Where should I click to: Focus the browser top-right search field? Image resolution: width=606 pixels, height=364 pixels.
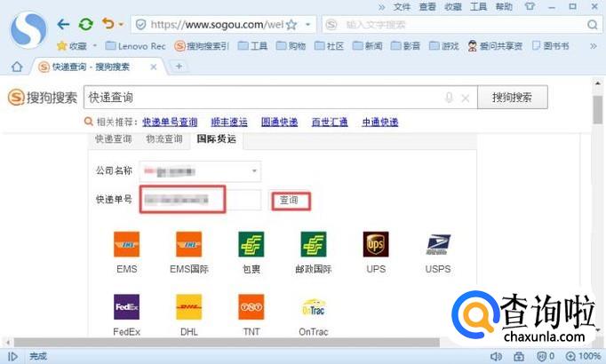pos(461,25)
